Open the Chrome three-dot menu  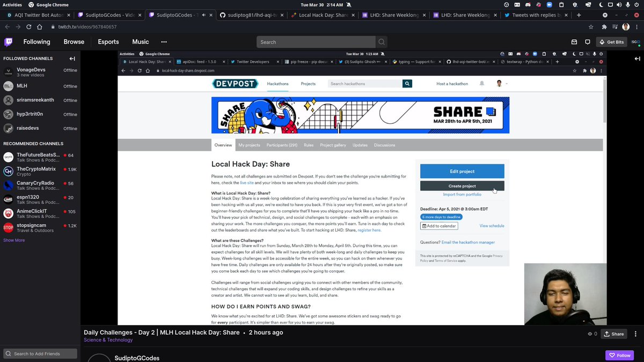637,27
